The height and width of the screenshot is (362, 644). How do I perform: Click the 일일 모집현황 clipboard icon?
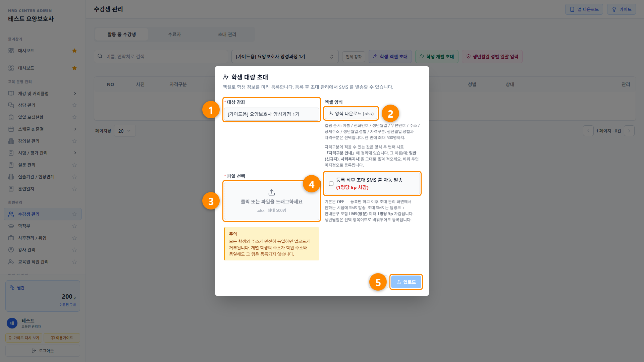click(x=11, y=117)
